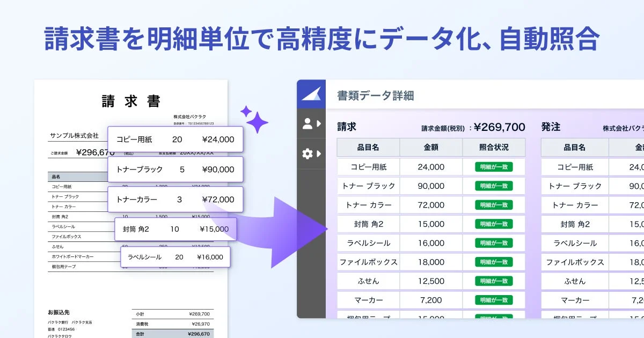644x338 pixels.
Task: Expand the arrow beside the gear icon
Action: pyautogui.click(x=319, y=154)
